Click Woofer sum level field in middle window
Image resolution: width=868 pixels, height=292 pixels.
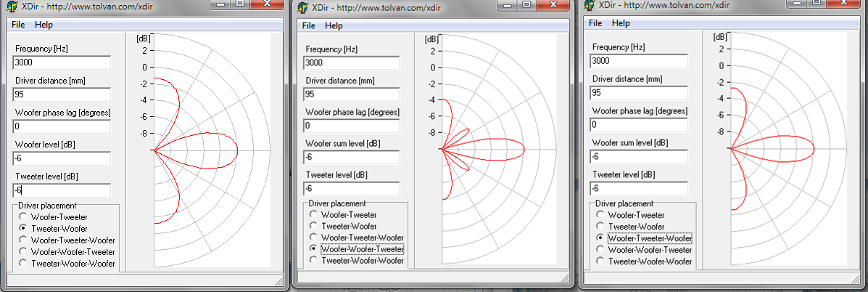coord(352,157)
